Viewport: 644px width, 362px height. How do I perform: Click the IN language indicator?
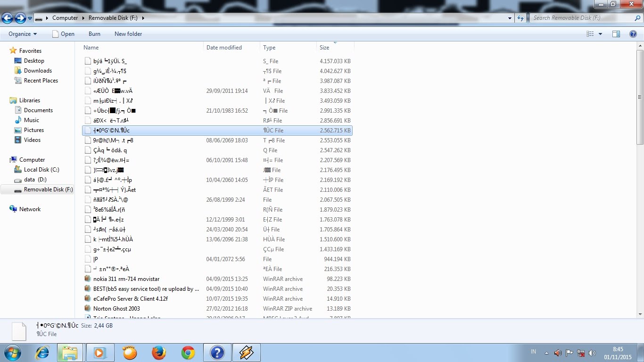(x=533, y=352)
